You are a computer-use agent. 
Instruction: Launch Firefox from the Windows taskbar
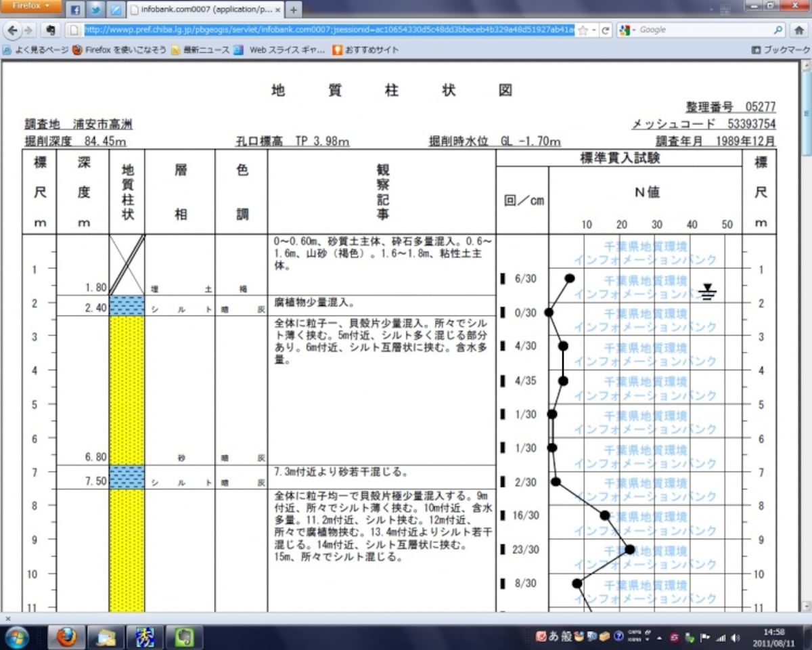click(x=66, y=636)
